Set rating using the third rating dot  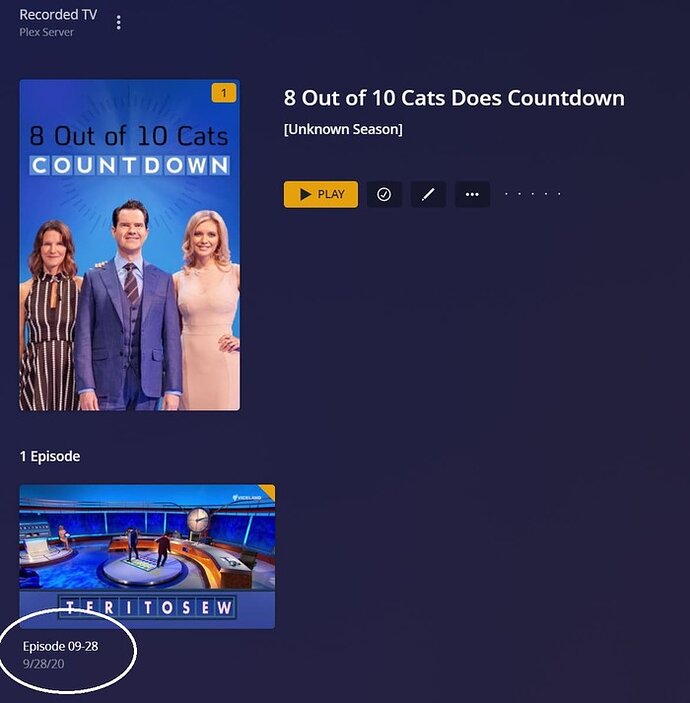click(533, 194)
